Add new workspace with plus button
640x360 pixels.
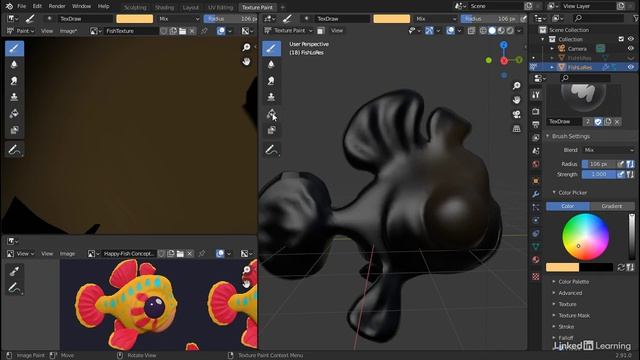(x=282, y=7)
